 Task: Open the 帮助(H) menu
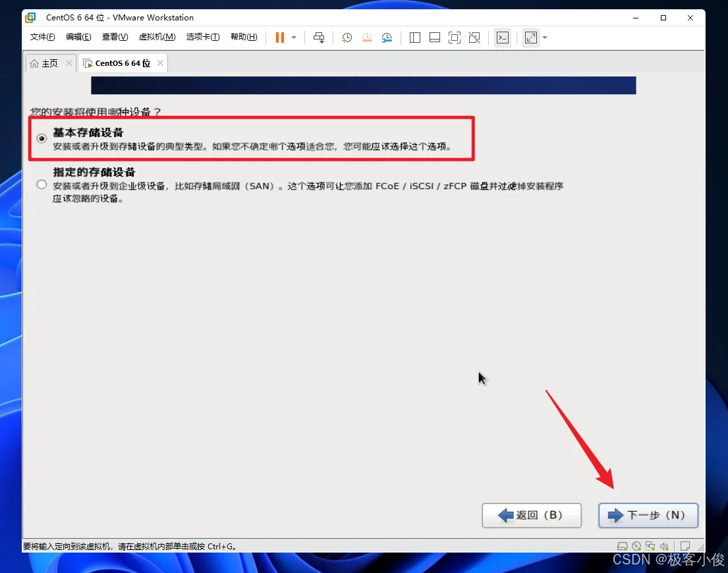(244, 37)
